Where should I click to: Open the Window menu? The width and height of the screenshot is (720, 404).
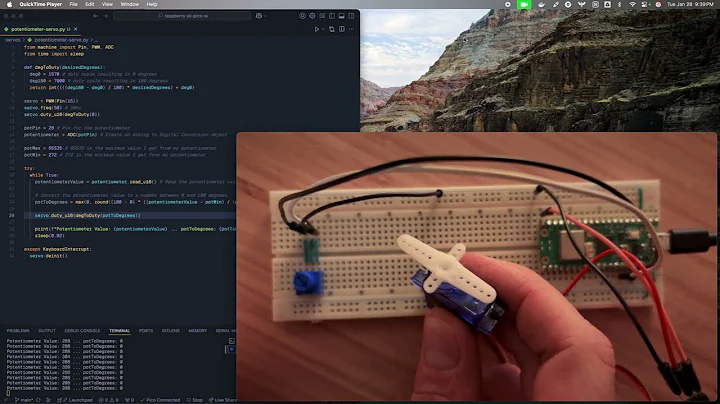click(129, 4)
